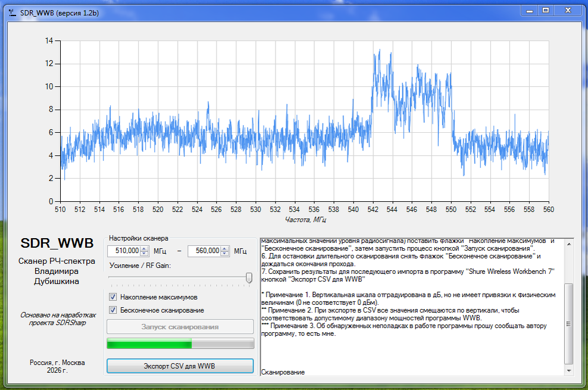Click the green scan progress bar
The image size is (588, 390).
point(180,344)
